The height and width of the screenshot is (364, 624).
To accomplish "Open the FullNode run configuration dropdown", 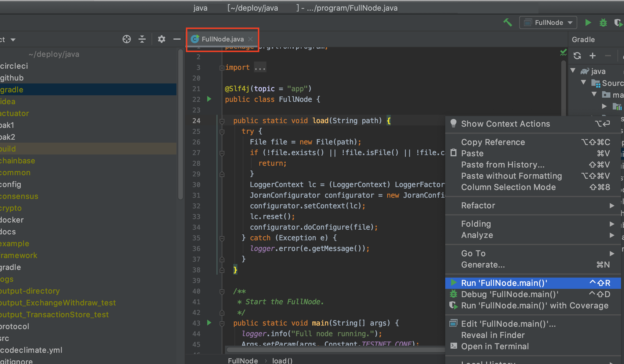I will pos(548,22).
